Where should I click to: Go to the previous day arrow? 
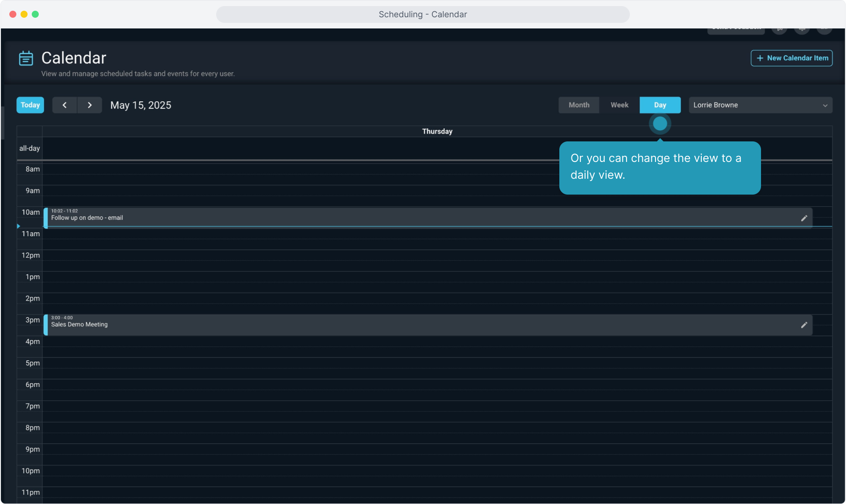pyautogui.click(x=65, y=105)
